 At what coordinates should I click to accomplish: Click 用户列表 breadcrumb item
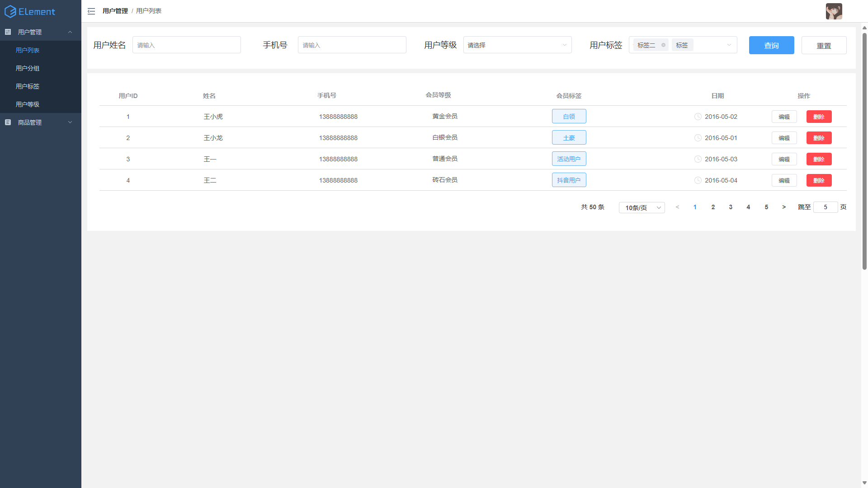149,11
